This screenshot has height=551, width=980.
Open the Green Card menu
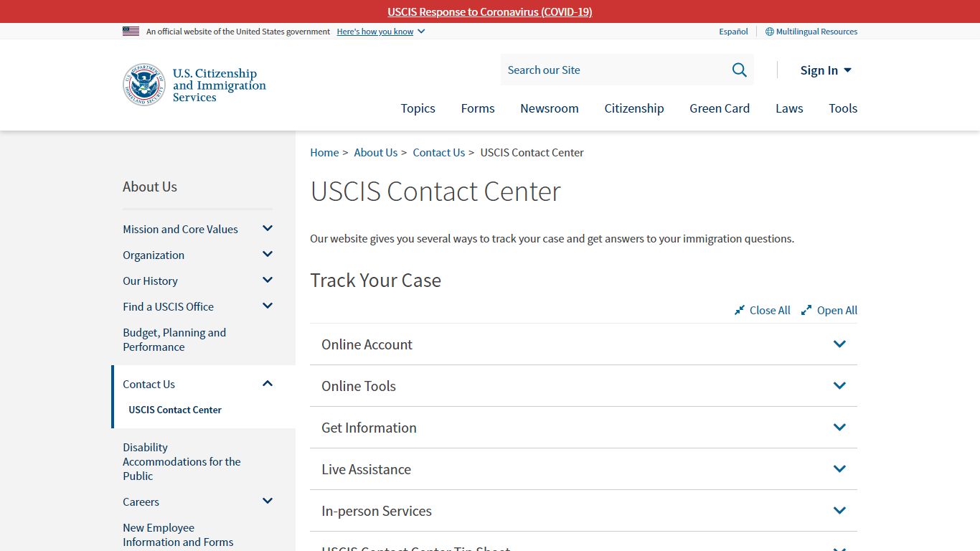[x=720, y=108]
